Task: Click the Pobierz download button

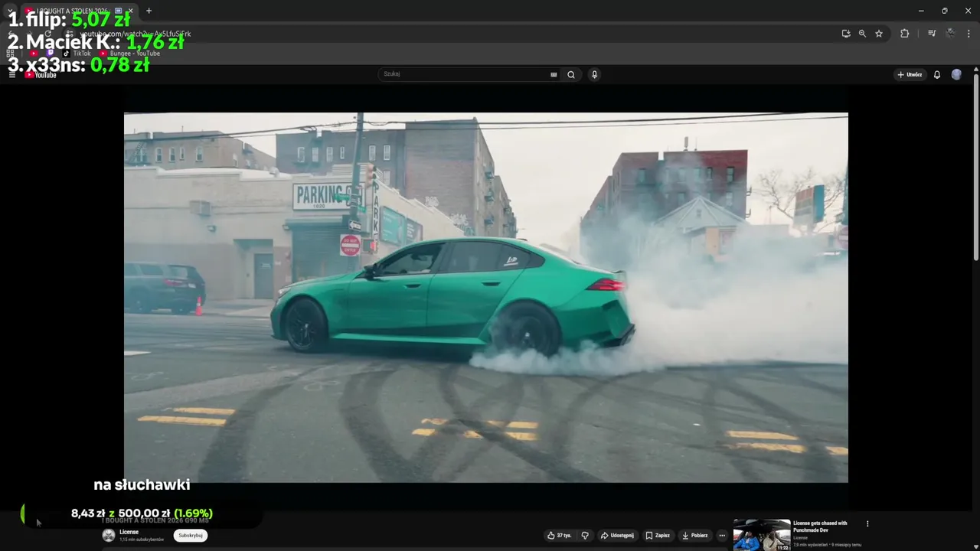Action: 694,536
